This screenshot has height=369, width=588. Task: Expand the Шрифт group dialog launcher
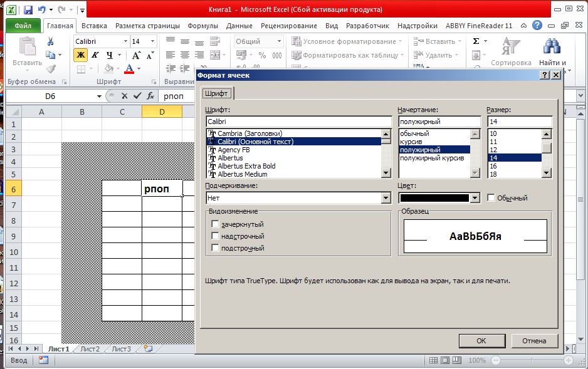coord(154,81)
